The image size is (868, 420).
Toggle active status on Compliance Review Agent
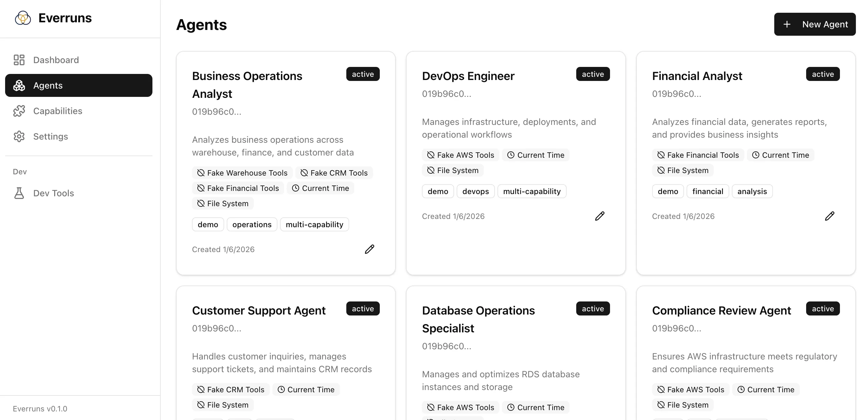[822, 308]
